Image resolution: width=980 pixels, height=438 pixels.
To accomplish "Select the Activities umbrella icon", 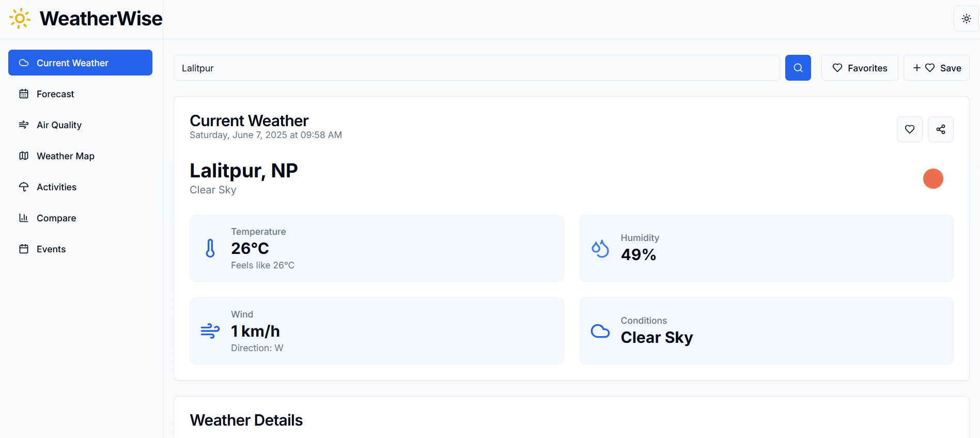I will pyautogui.click(x=24, y=187).
